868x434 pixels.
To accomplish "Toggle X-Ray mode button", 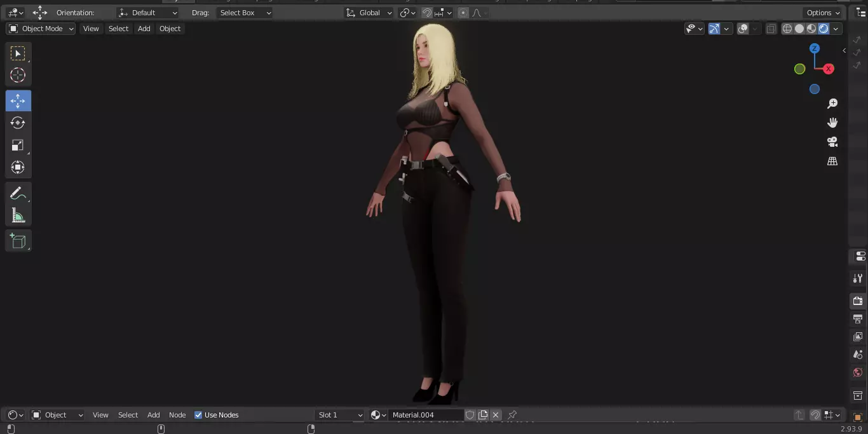I will point(771,29).
